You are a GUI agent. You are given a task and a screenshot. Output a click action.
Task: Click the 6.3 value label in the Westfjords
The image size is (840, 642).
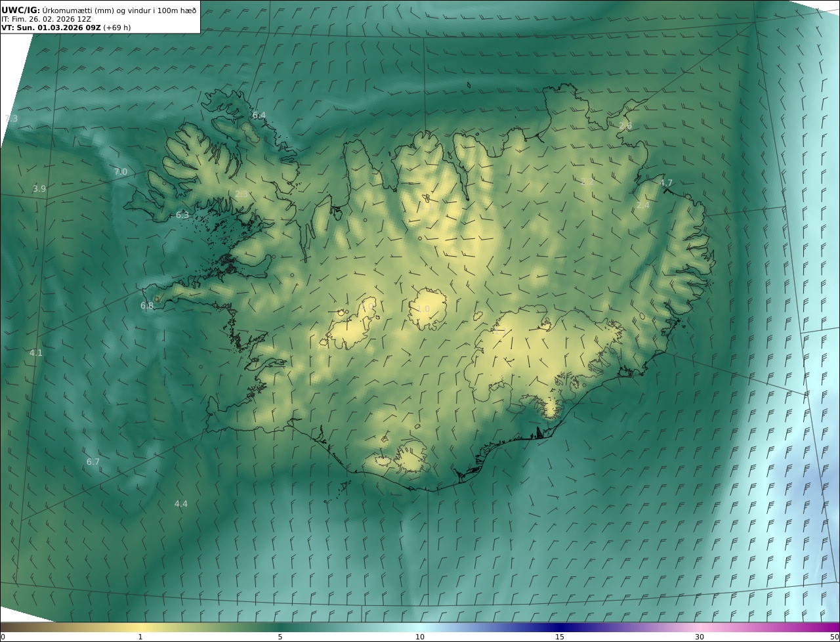[182, 215]
